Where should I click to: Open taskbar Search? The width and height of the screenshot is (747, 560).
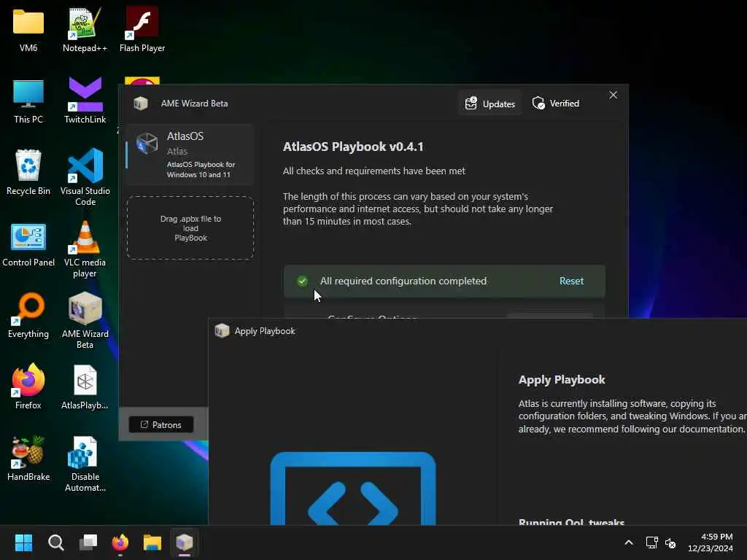[55, 542]
